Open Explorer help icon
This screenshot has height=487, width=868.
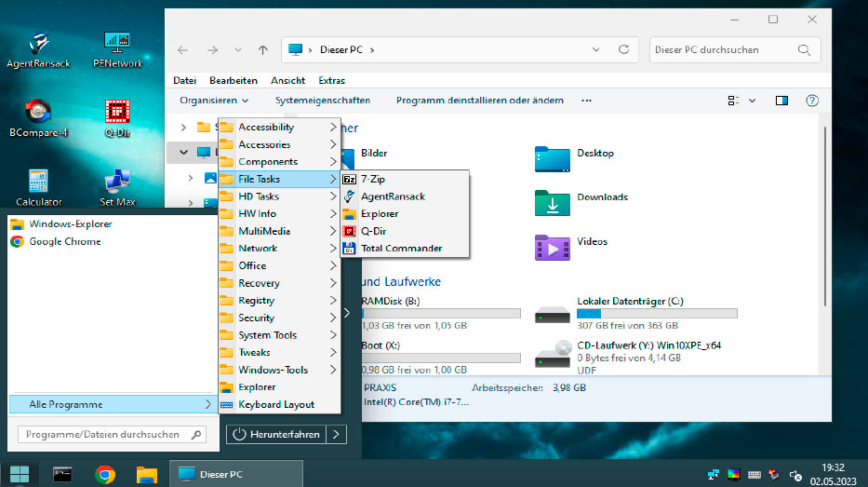click(812, 101)
